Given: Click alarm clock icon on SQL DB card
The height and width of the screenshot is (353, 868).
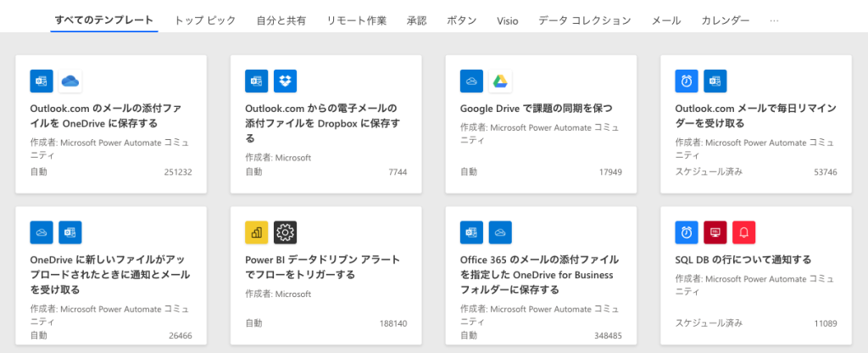Looking at the screenshot, I should coord(687,233).
